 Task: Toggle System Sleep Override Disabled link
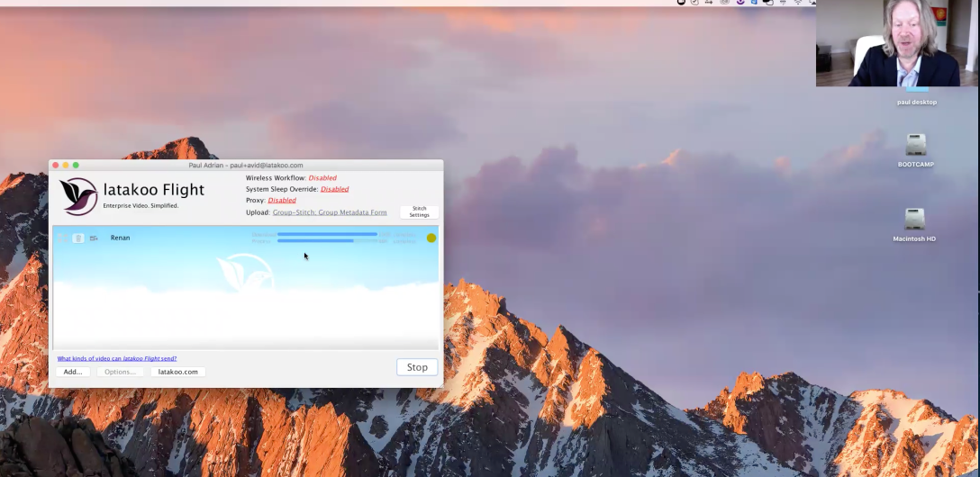point(334,189)
